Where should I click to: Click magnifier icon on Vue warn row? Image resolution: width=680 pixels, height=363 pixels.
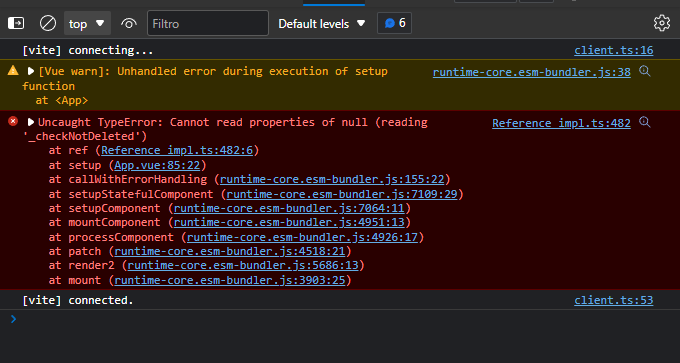pyautogui.click(x=645, y=71)
